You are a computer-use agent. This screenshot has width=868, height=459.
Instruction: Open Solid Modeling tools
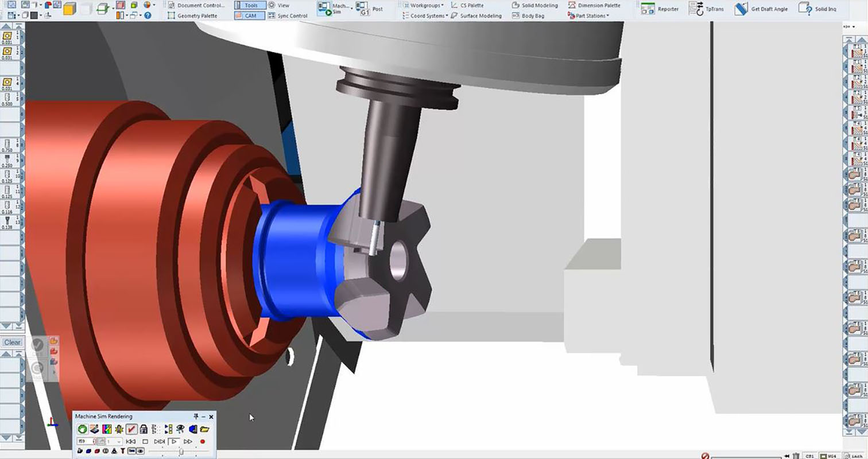pos(534,5)
